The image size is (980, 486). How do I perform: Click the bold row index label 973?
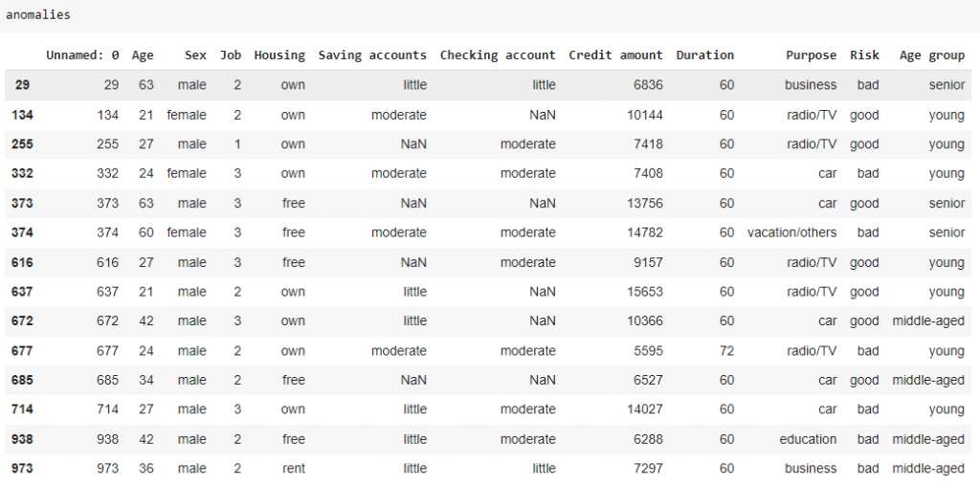(x=22, y=469)
